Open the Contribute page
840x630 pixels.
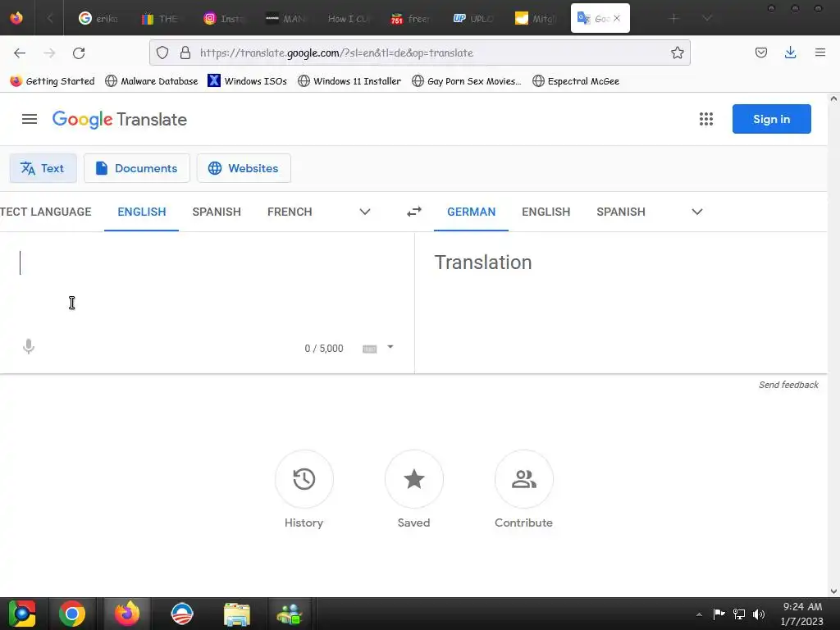click(523, 479)
